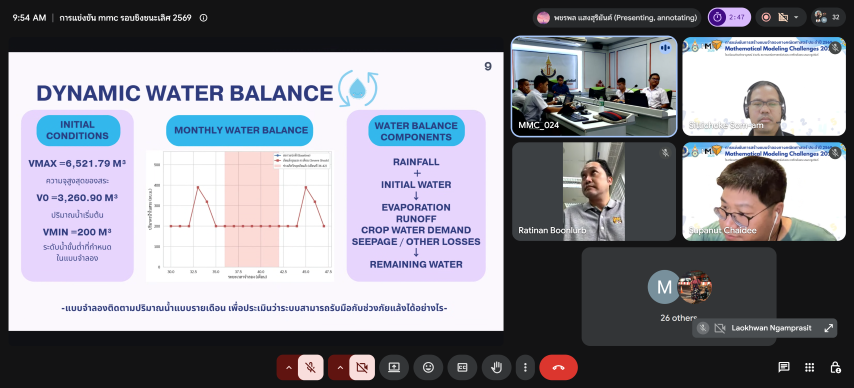Leave the call
The height and width of the screenshot is (388, 854).
coord(558,367)
